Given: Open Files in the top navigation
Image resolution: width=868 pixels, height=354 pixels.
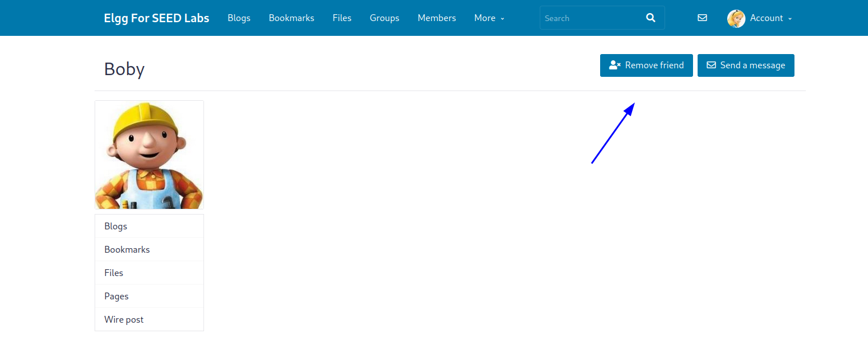Looking at the screenshot, I should [x=342, y=18].
